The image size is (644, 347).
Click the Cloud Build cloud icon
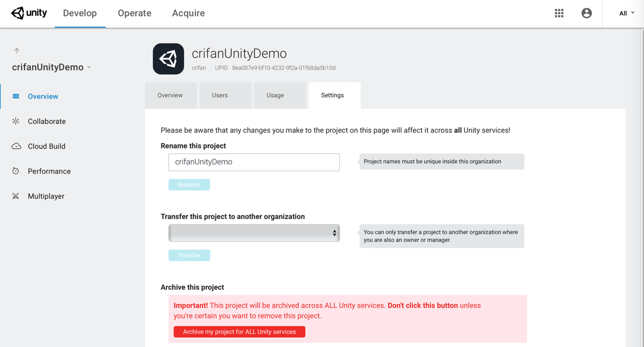tap(16, 146)
